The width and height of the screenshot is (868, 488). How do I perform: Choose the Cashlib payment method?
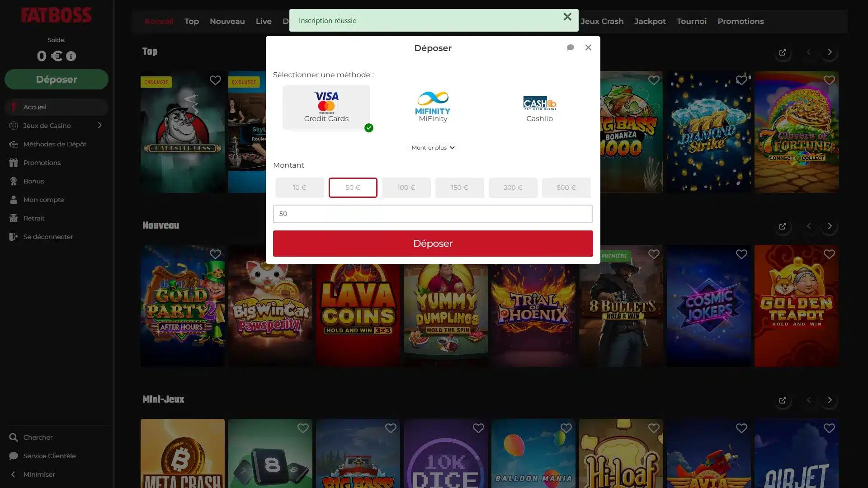point(539,108)
